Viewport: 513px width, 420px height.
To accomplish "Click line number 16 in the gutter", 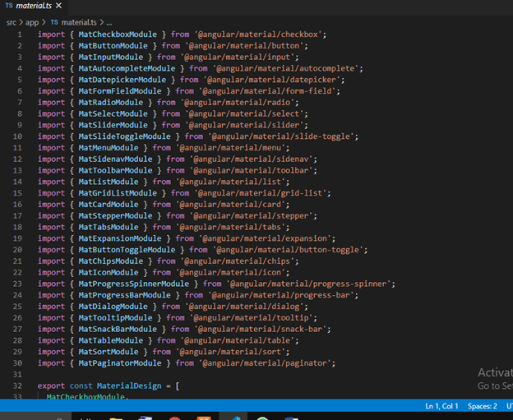I will pos(17,205).
